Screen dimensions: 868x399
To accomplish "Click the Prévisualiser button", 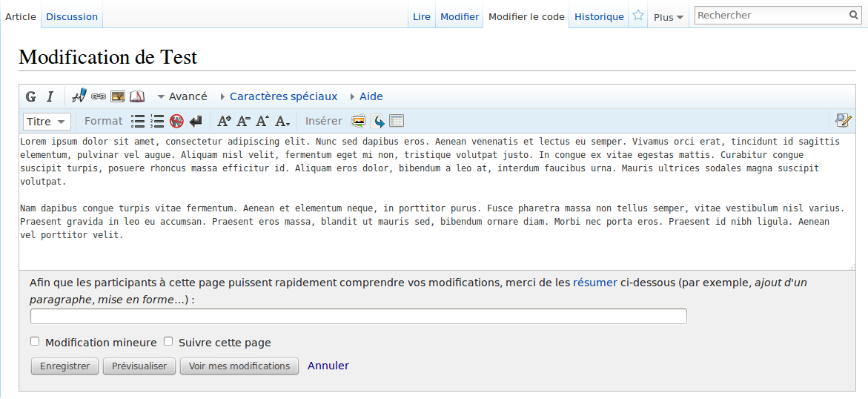I will (x=139, y=366).
